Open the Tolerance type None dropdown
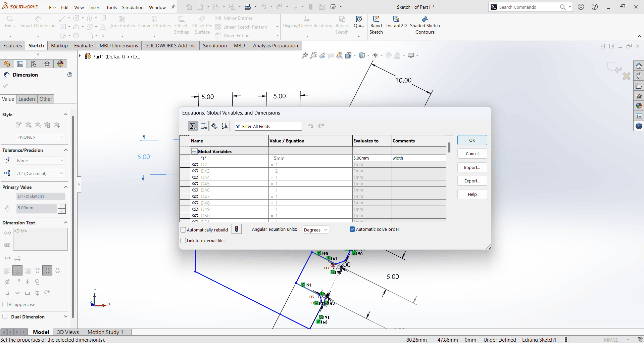 [x=40, y=161]
